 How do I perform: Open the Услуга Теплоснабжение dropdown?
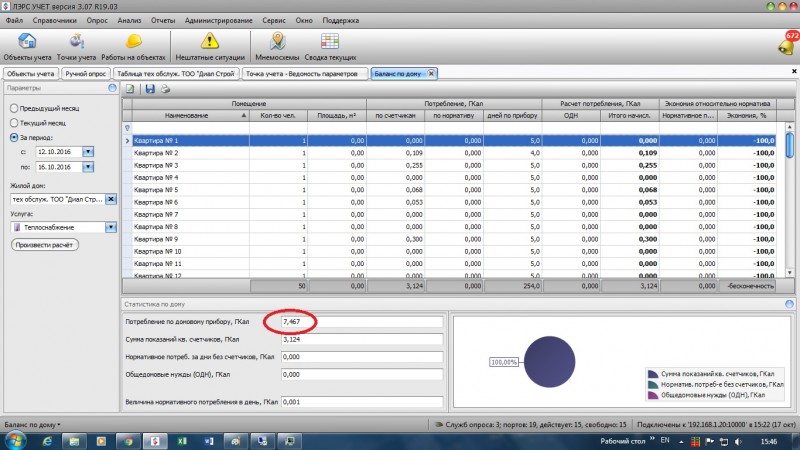pyautogui.click(x=111, y=227)
